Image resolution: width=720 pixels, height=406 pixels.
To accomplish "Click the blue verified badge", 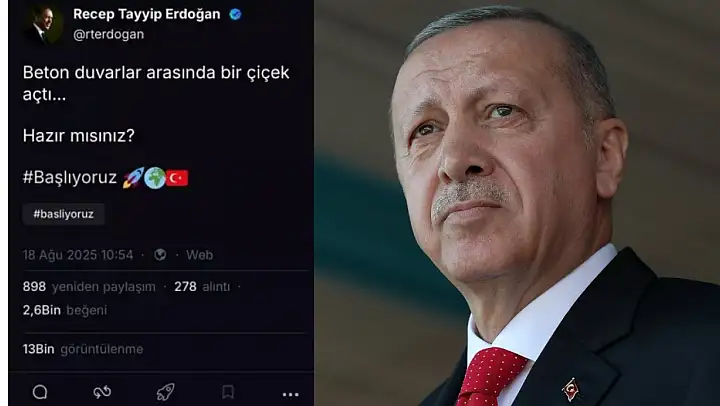I will [235, 15].
